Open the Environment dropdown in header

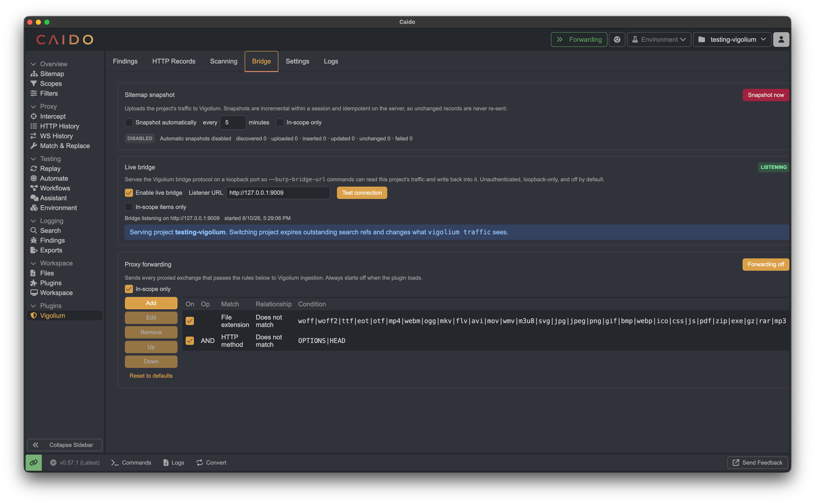pos(659,39)
